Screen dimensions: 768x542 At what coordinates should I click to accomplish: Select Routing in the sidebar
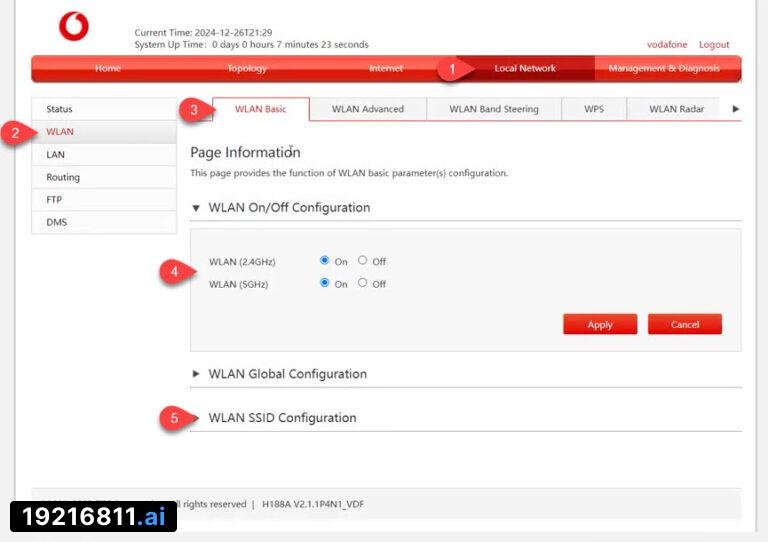coord(104,177)
